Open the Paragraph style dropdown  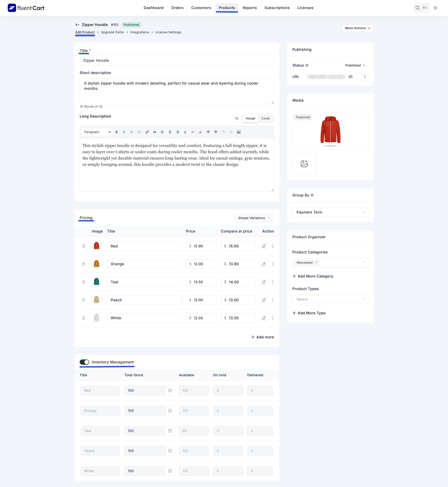click(x=97, y=132)
